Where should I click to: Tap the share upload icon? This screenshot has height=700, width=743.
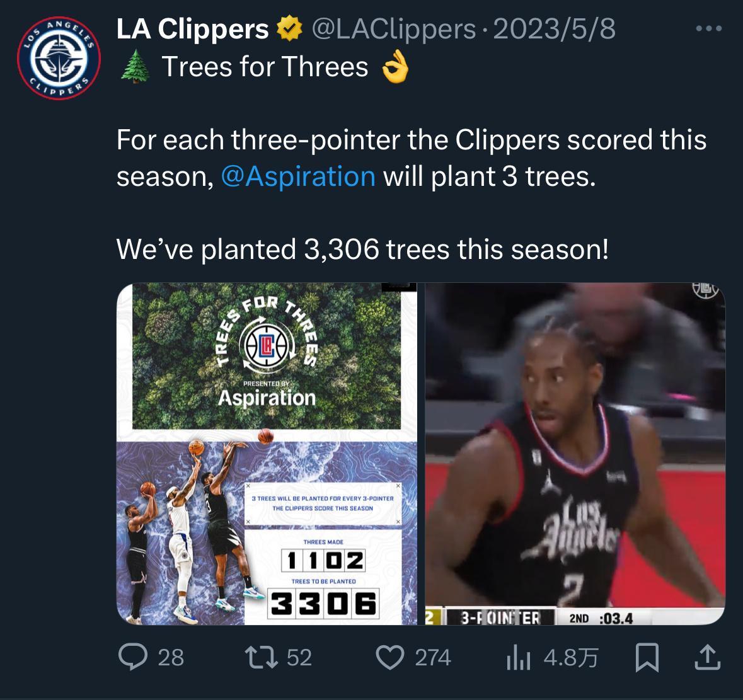[708, 657]
